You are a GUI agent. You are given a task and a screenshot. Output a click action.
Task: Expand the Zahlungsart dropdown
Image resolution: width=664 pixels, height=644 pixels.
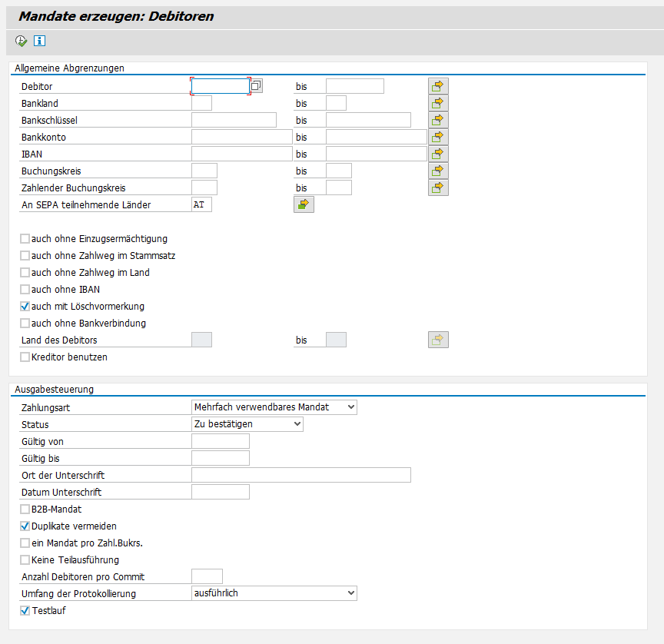coord(351,407)
